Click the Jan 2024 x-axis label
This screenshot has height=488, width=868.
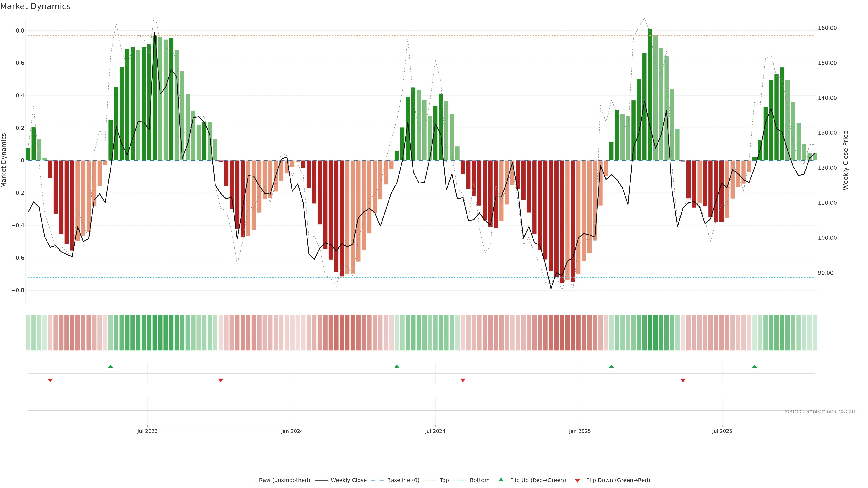[x=292, y=431]
